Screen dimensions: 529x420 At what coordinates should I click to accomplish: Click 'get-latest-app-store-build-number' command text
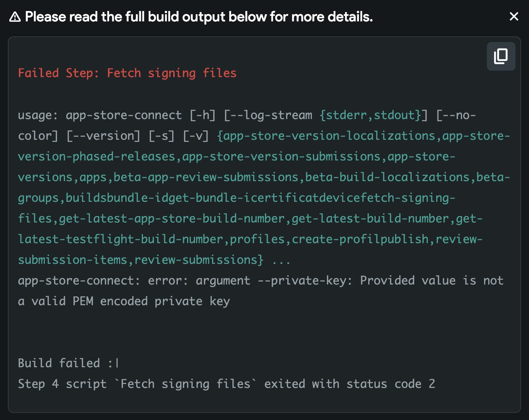(171, 219)
